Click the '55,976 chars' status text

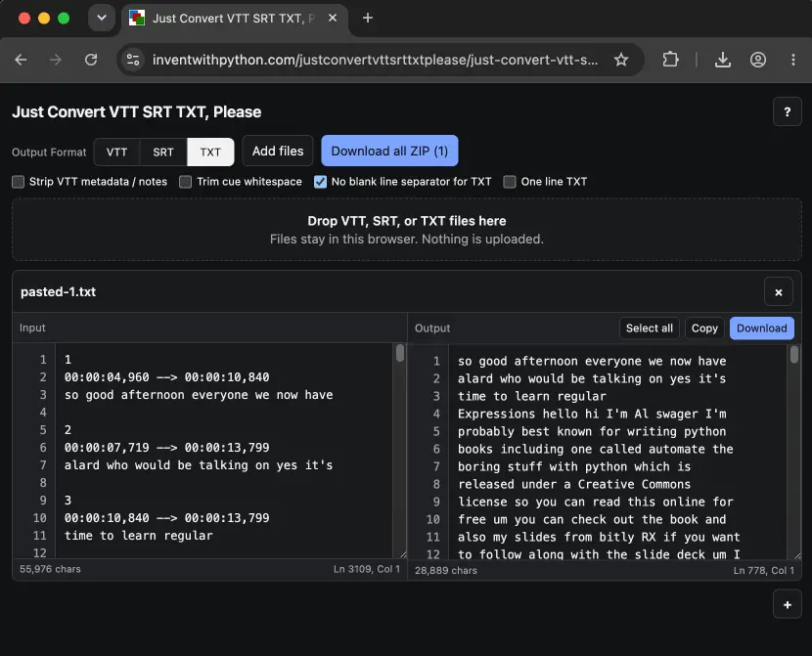(50, 569)
